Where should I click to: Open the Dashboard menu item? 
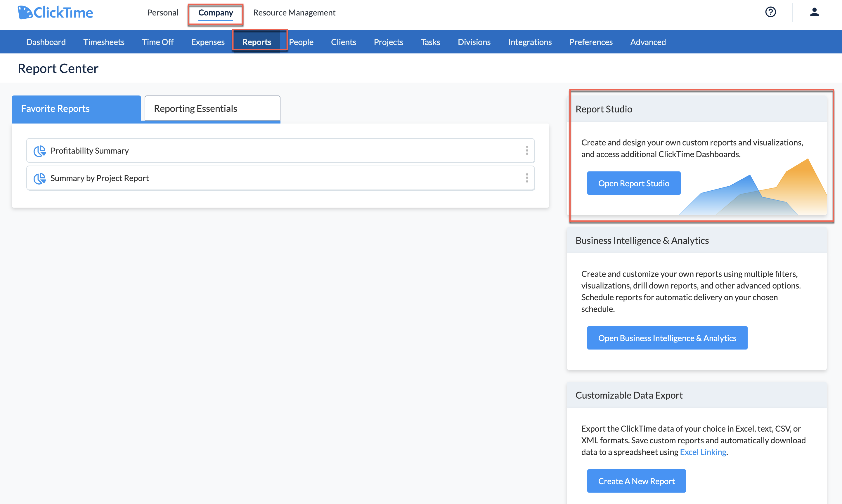[x=46, y=42]
